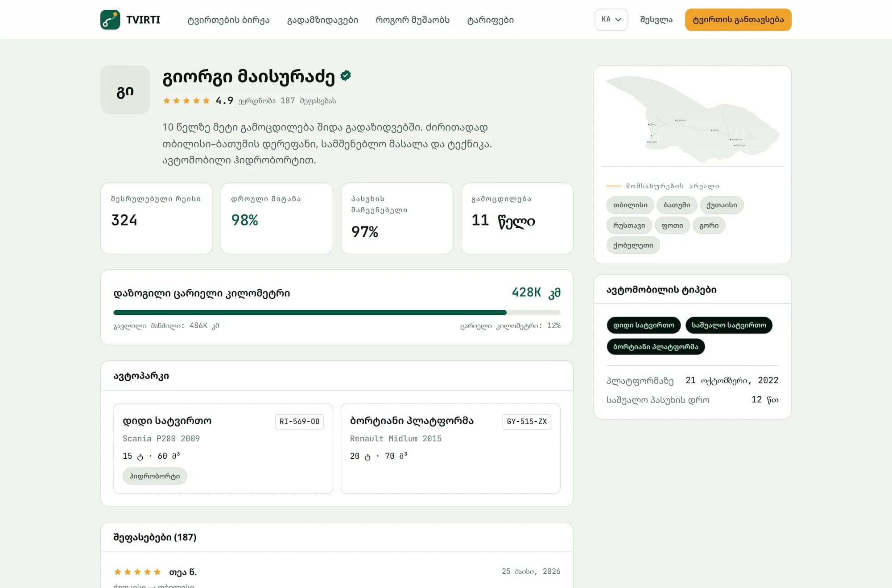
Task: Click the TVIRTI logo icon
Action: 110,20
